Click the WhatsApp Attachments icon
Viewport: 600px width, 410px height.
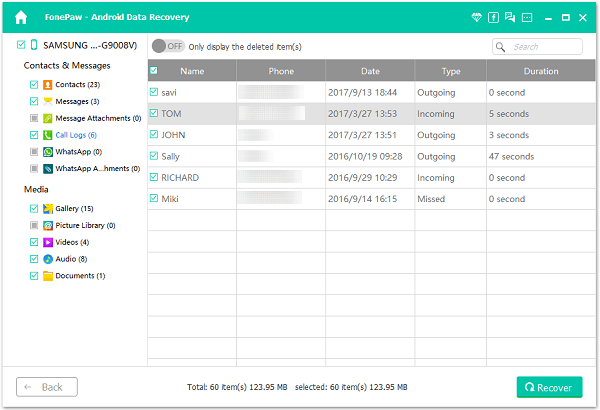47,169
